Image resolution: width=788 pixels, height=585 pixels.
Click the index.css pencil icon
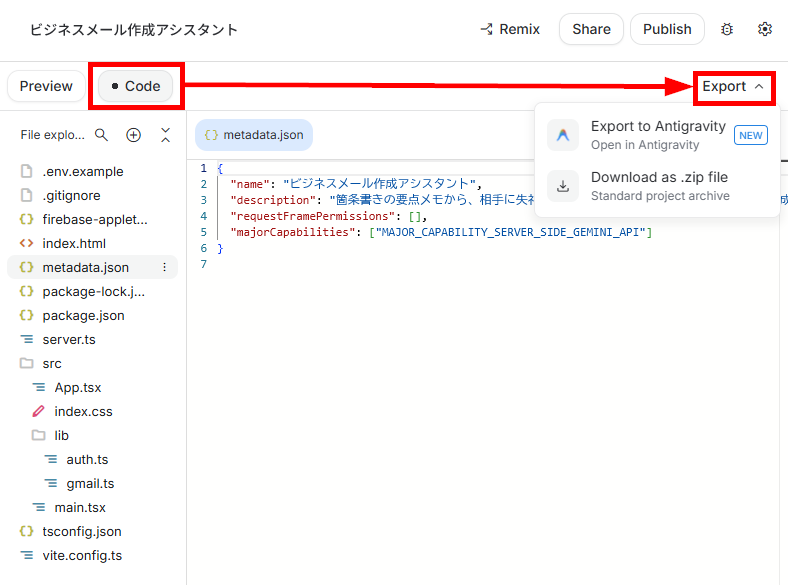coord(38,411)
